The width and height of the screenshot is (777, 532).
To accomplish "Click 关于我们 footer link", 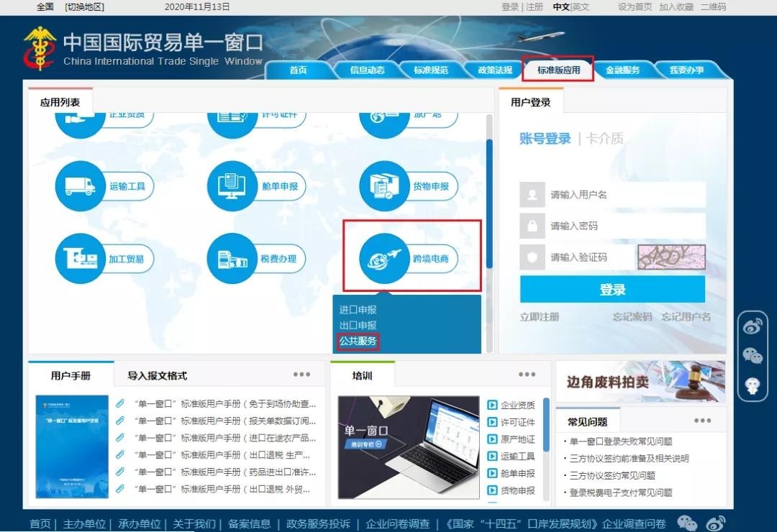I will pos(194,523).
